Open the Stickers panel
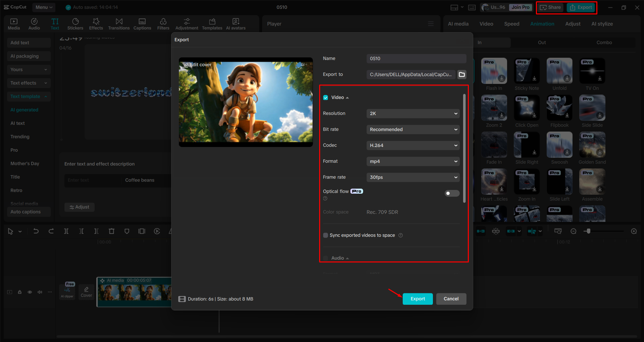The height and width of the screenshot is (342, 644). point(75,23)
